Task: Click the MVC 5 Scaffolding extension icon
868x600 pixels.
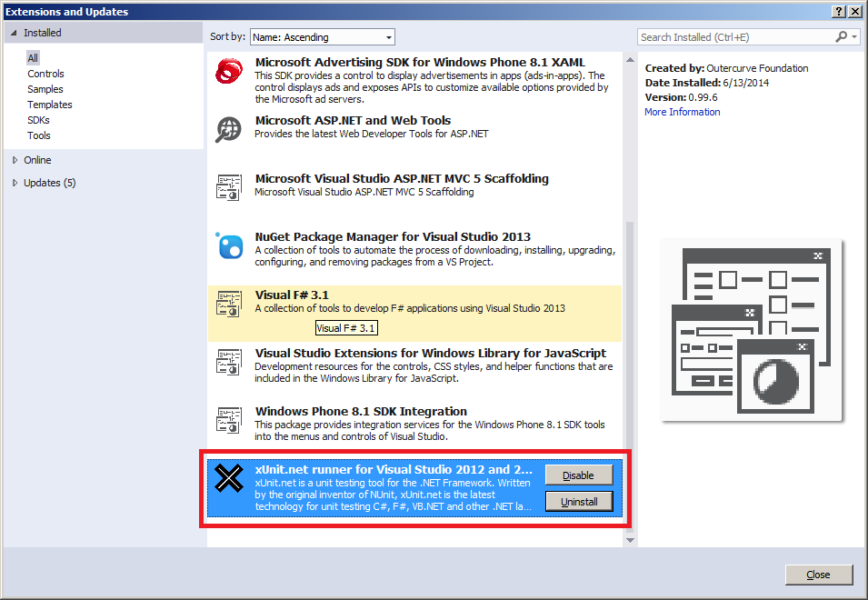Action: (x=228, y=186)
